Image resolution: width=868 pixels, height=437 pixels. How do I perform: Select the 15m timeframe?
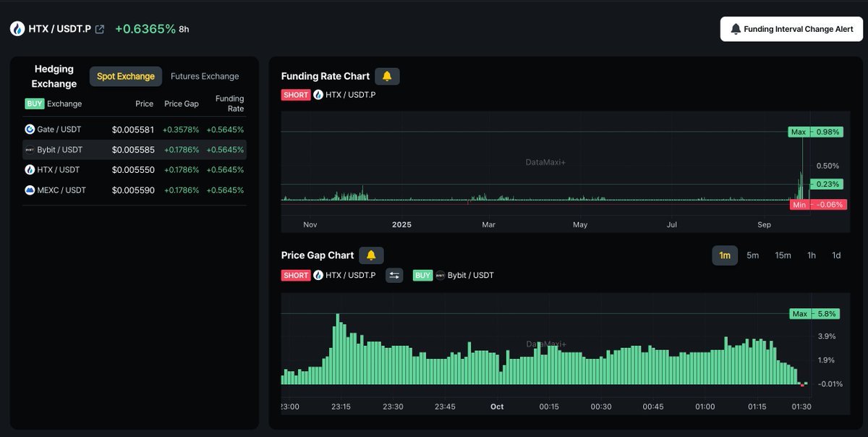click(x=783, y=255)
